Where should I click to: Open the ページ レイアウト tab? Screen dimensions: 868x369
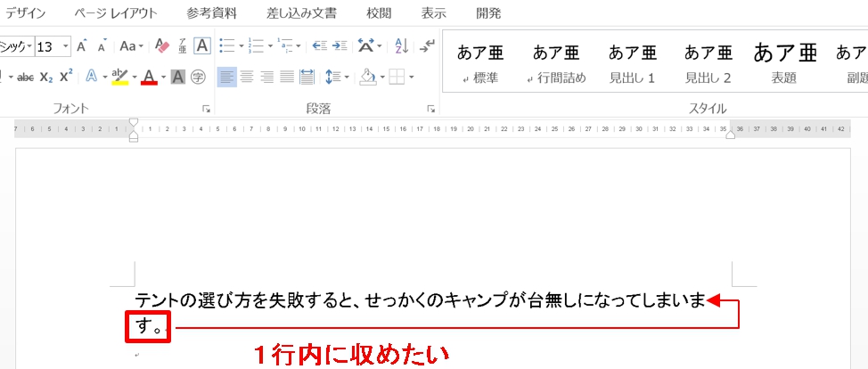tap(116, 13)
